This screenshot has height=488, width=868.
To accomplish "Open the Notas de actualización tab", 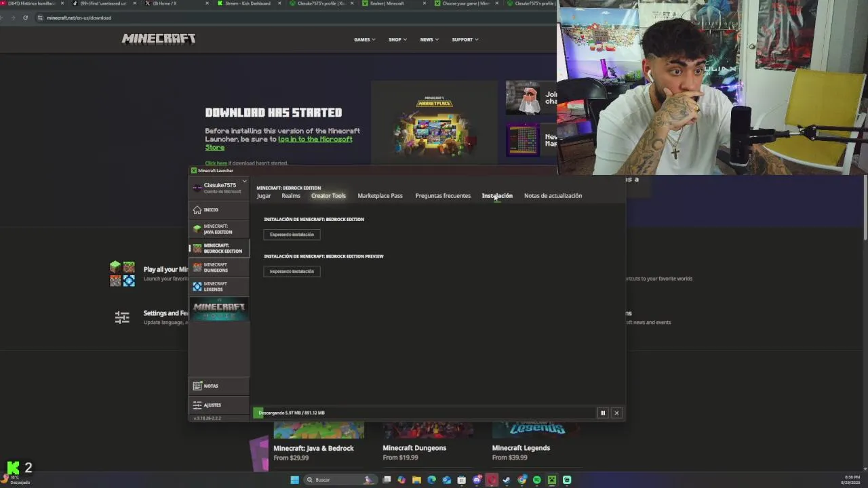I will [553, 196].
